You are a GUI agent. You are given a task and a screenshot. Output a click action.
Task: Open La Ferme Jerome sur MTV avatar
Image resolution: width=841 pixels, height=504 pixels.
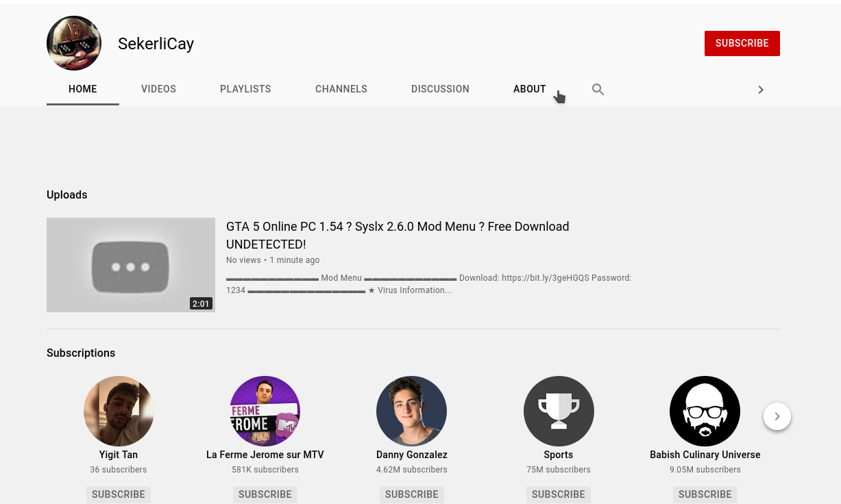click(x=265, y=411)
